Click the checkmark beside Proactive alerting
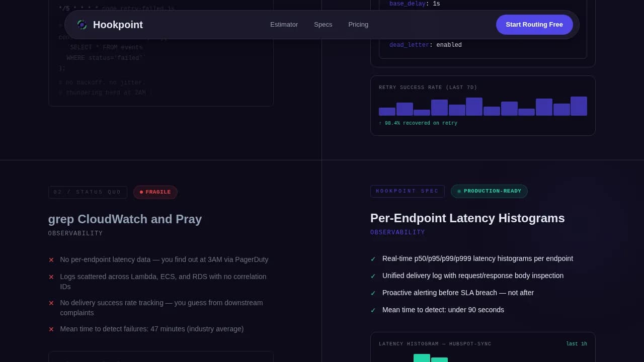This screenshot has height=362, width=644. pyautogui.click(x=373, y=293)
